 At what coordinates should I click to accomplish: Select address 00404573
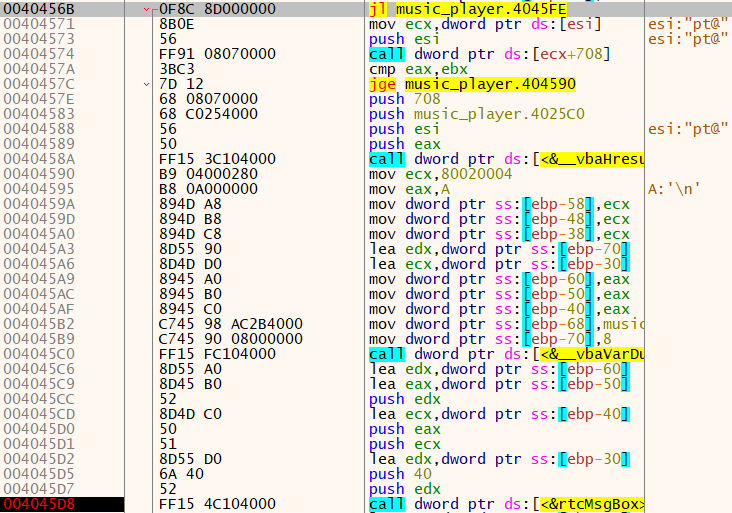coord(39,39)
